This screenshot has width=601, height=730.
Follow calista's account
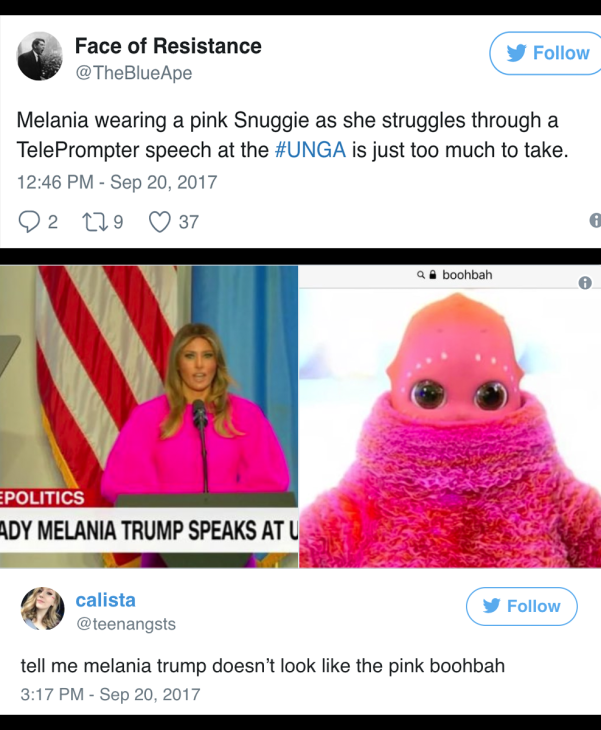pyautogui.click(x=521, y=606)
